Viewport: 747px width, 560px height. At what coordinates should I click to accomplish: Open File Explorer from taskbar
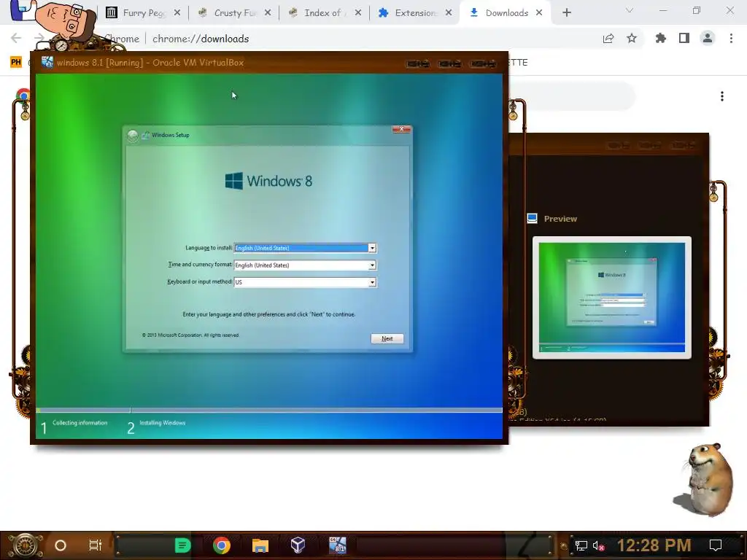260,545
